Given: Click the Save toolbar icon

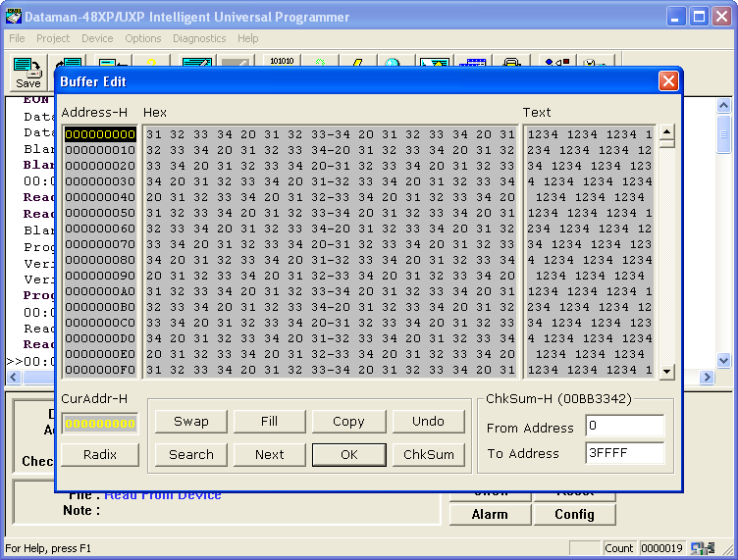Looking at the screenshot, I should pos(27,74).
